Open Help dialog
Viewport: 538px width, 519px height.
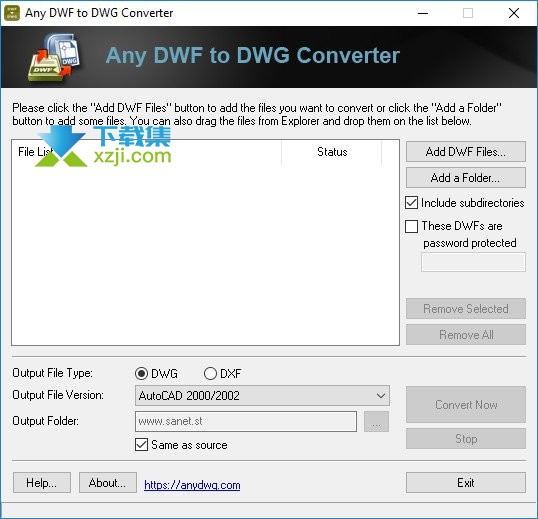[42, 483]
